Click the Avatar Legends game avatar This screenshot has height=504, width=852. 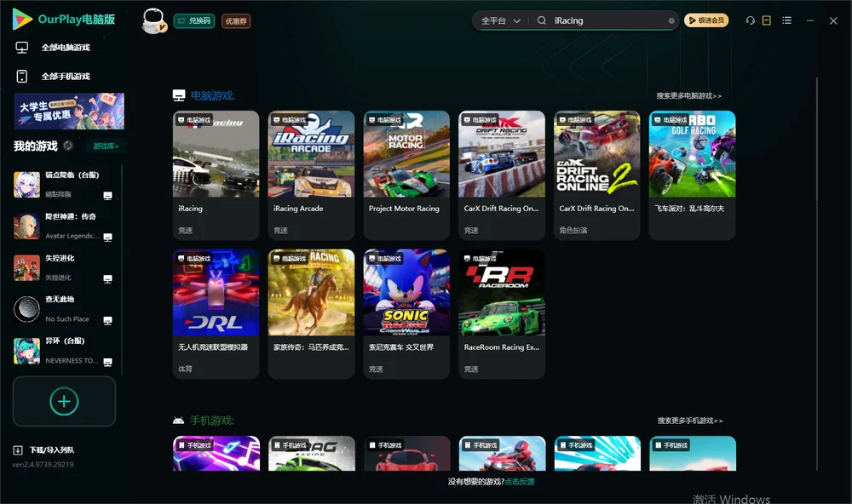[26, 226]
